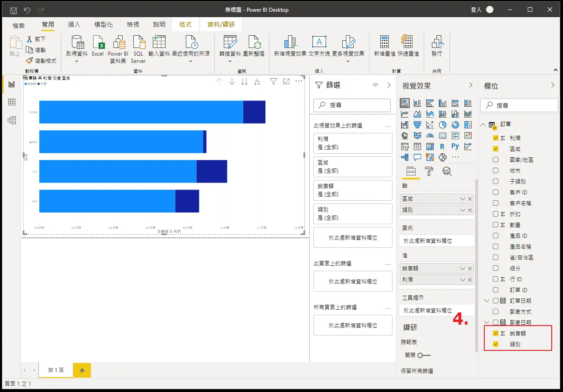Screen dimensions: 563x392
Task: Open dropdown arrow on 利潤 value field
Action: [x=462, y=280]
